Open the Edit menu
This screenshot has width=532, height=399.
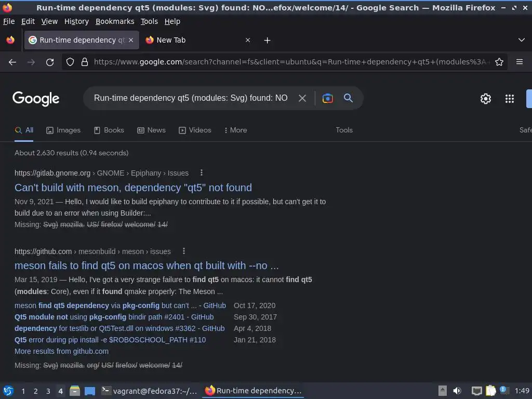(x=28, y=21)
